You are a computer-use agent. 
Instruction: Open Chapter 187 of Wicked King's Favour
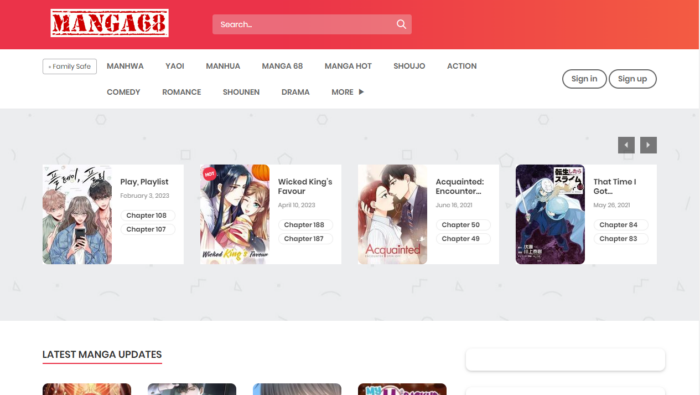[x=305, y=239]
